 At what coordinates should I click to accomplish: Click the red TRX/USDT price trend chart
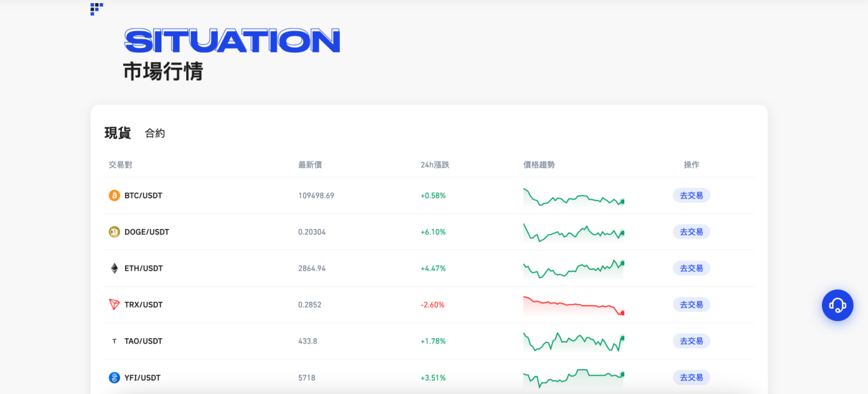(x=573, y=305)
